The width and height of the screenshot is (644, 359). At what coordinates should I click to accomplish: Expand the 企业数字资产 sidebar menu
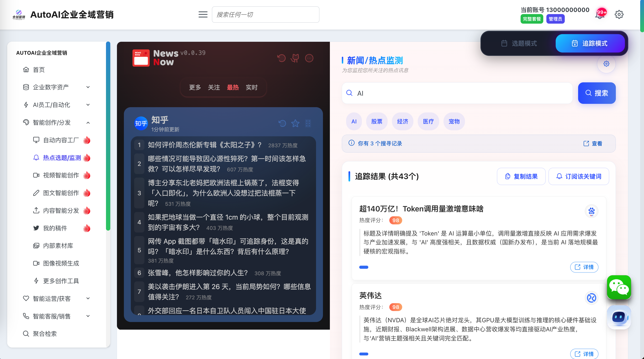(x=57, y=87)
